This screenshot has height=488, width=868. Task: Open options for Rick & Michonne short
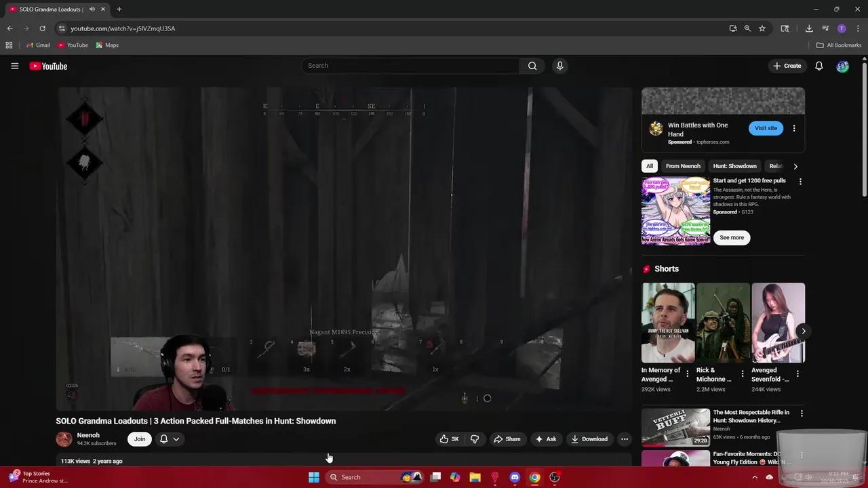point(743,373)
